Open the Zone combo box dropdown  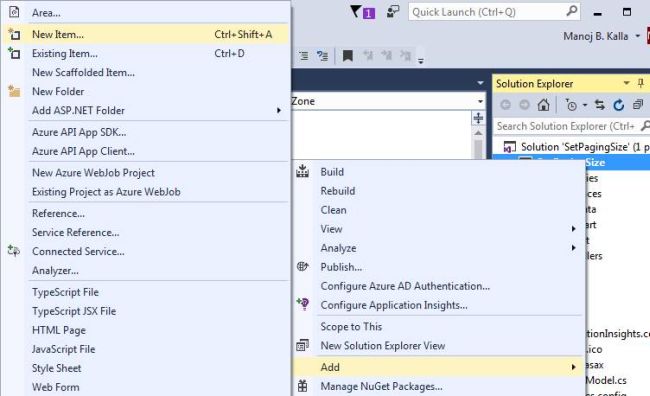(x=480, y=102)
